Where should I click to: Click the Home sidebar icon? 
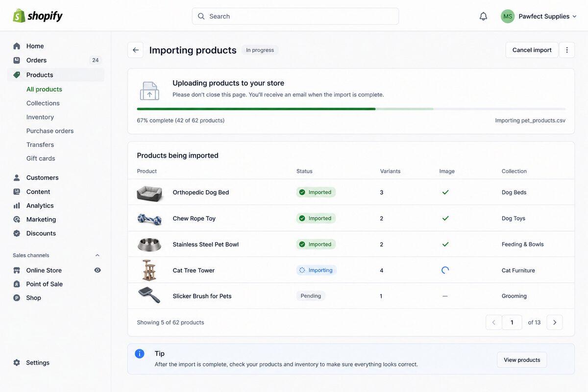point(17,46)
